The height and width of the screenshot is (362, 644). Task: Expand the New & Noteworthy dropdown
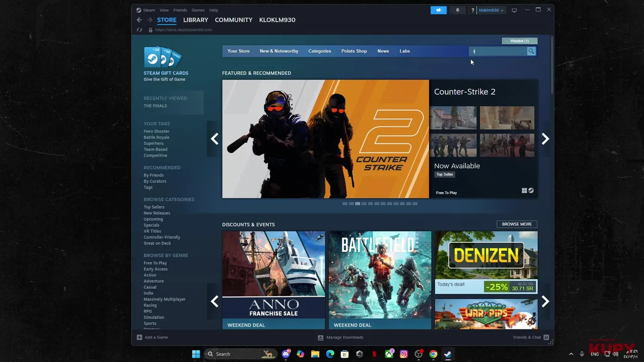pos(279,51)
